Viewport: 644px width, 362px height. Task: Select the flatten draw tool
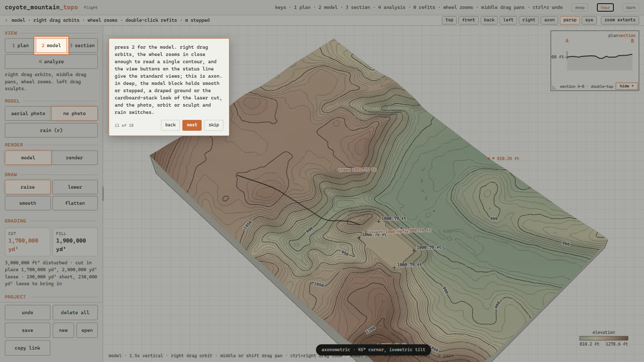75,203
